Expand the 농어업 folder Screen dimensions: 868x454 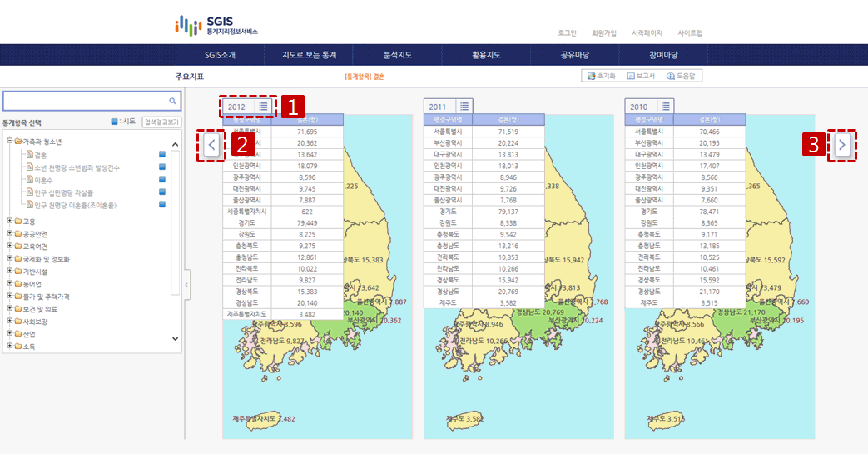9,283
